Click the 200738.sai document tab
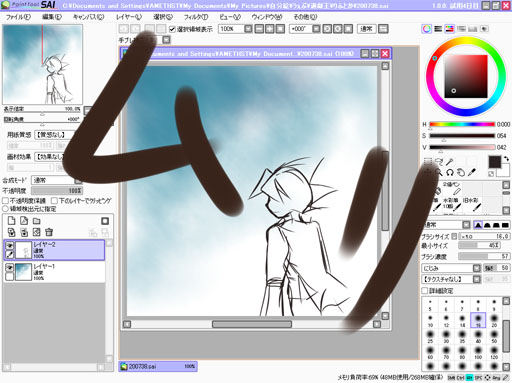Screen dimensions: 512x383 (158, 366)
